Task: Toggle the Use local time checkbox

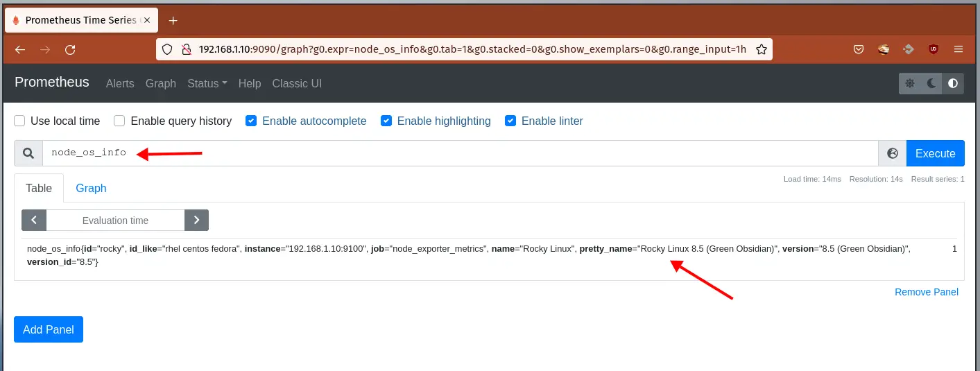Action: 19,121
